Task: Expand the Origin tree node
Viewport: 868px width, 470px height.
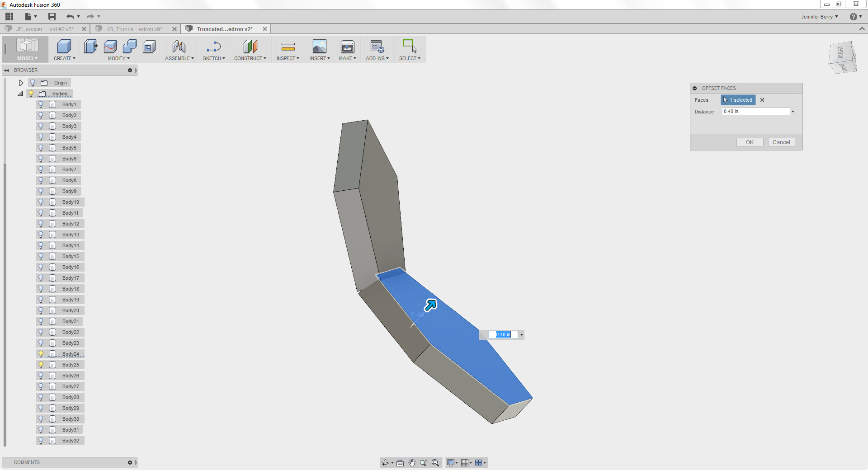Action: pyautogui.click(x=21, y=83)
